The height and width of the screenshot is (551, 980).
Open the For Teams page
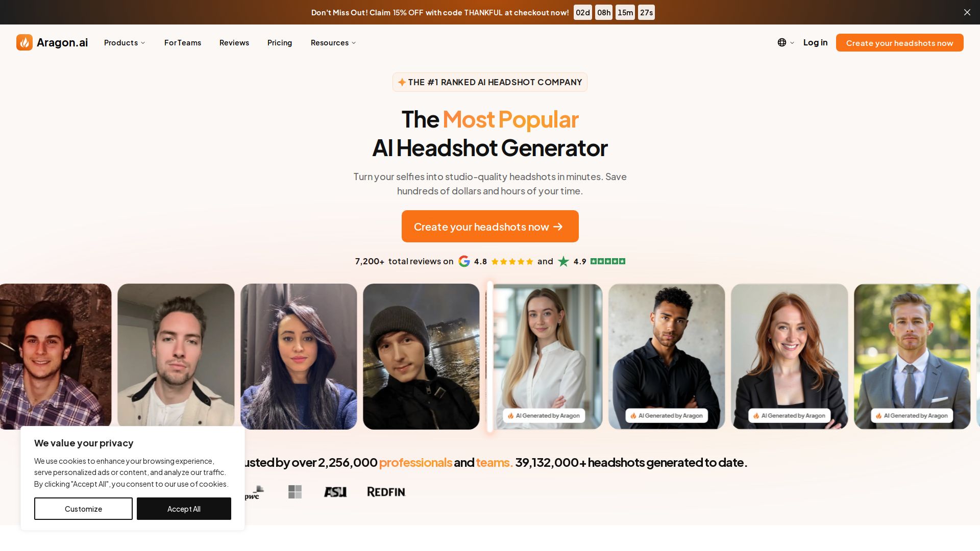pos(183,43)
